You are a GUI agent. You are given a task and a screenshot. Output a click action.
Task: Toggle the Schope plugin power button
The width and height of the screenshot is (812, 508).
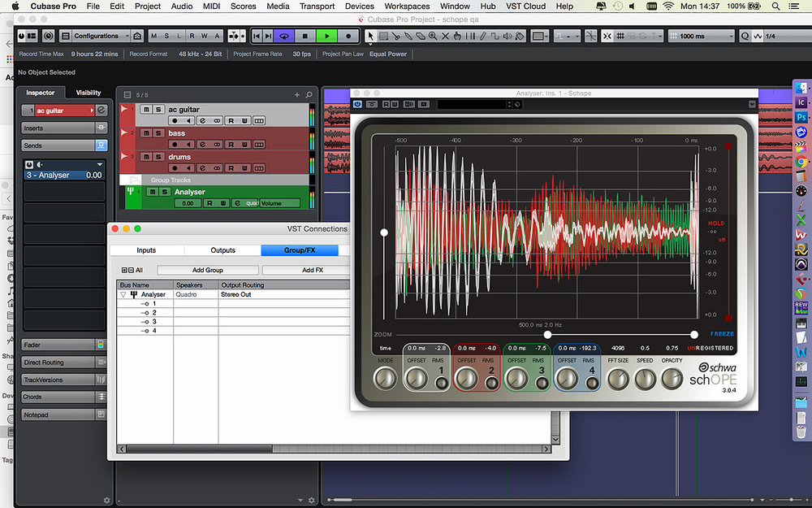pyautogui.click(x=357, y=104)
